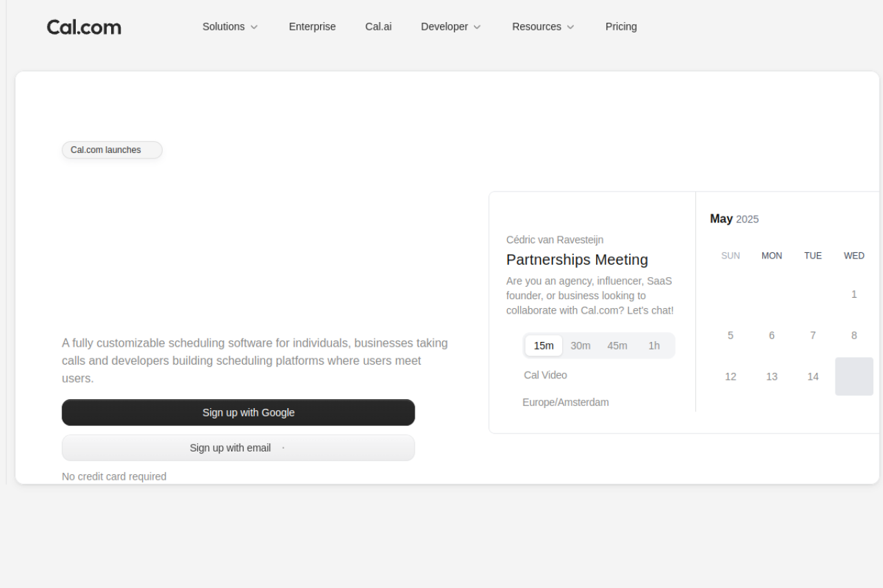Select May 1 on the calendar
883x588 pixels.
854,294
